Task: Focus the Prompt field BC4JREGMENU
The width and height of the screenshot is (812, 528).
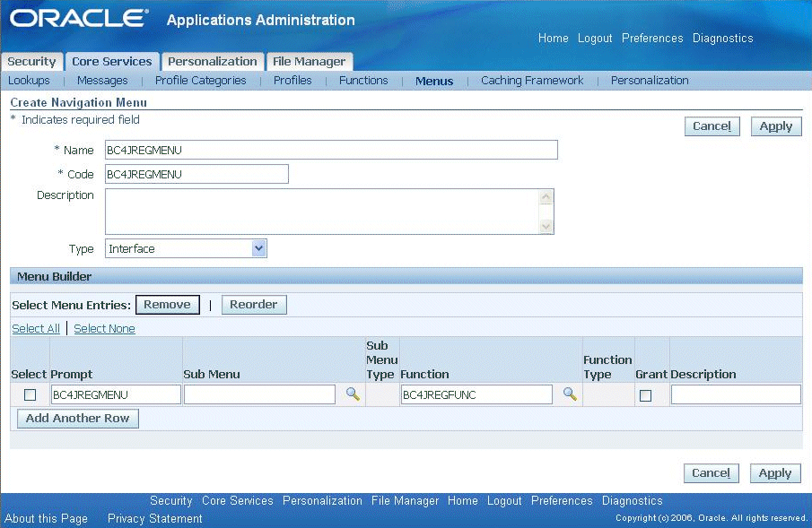Action: [x=116, y=394]
